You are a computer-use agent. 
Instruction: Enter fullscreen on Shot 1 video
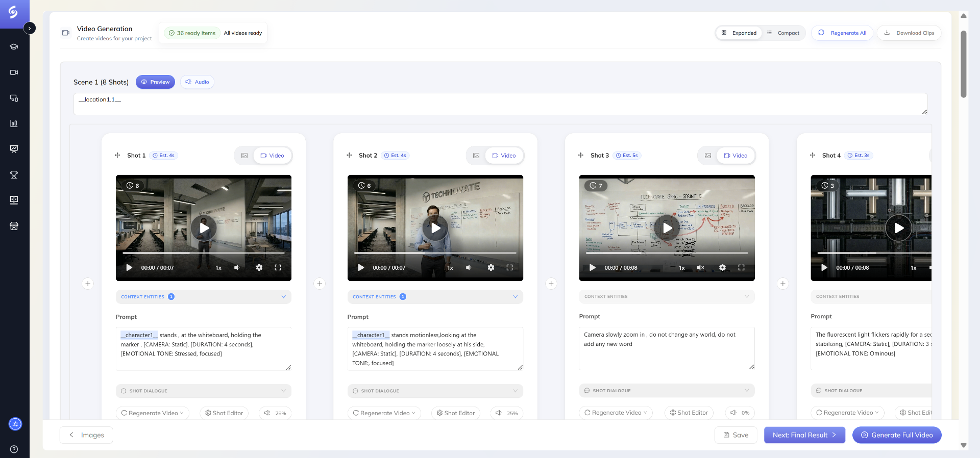[x=278, y=267]
